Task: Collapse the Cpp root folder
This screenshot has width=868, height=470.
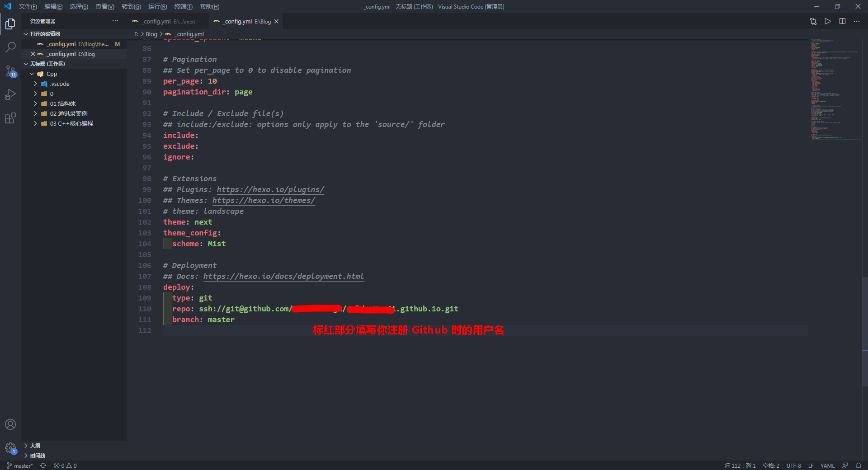Action: pyautogui.click(x=32, y=74)
